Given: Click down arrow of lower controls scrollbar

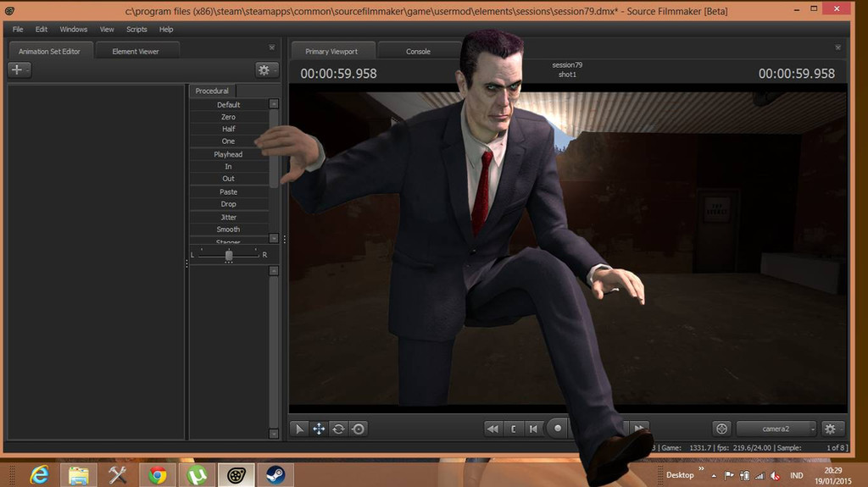Looking at the screenshot, I should click(x=274, y=434).
